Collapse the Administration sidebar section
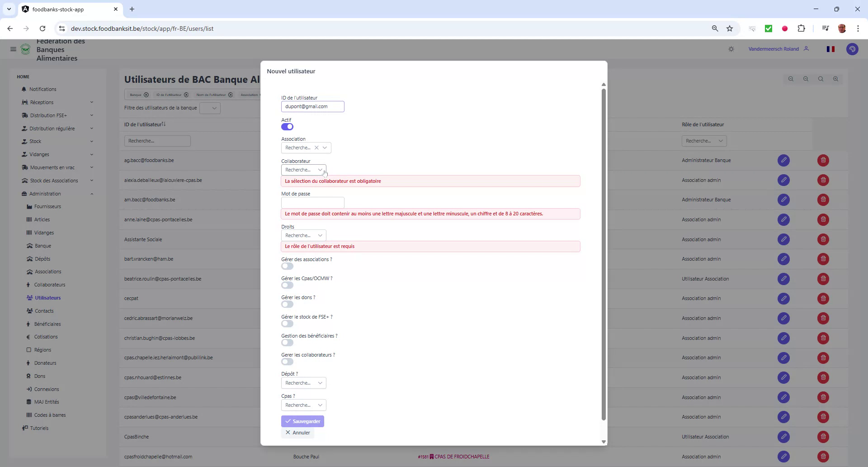Screen dimensions: 868x467 [92, 194]
